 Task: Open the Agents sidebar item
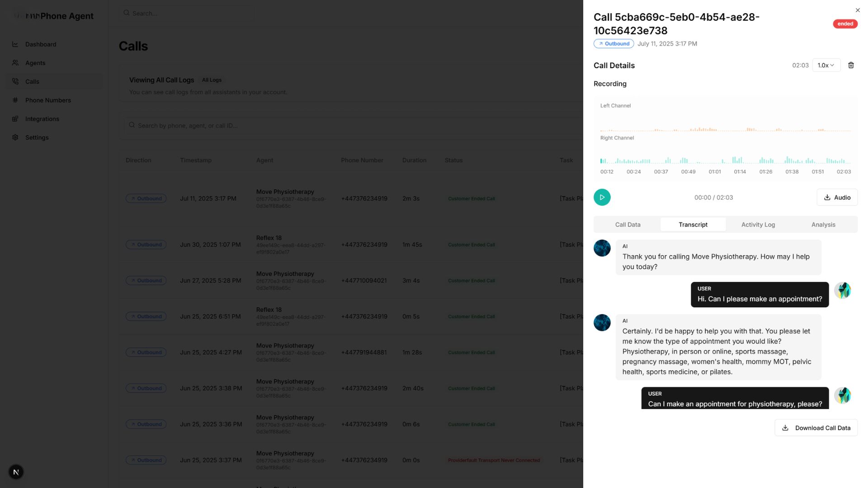(54, 63)
